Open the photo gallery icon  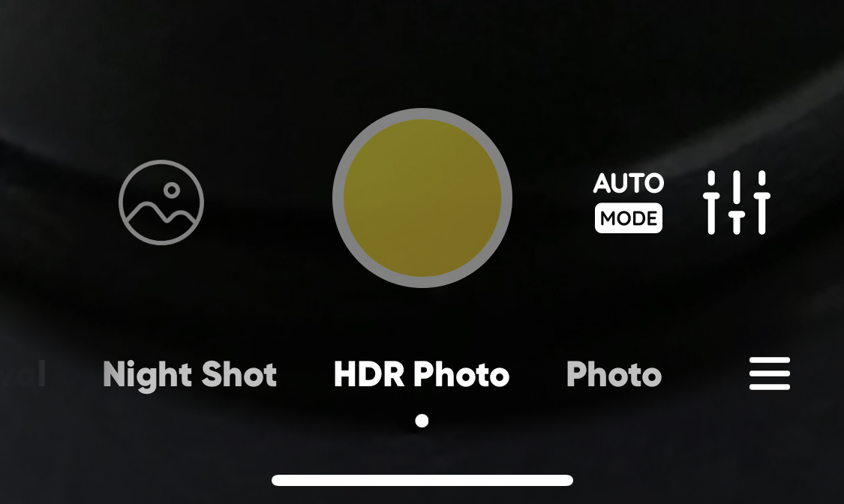tap(161, 202)
